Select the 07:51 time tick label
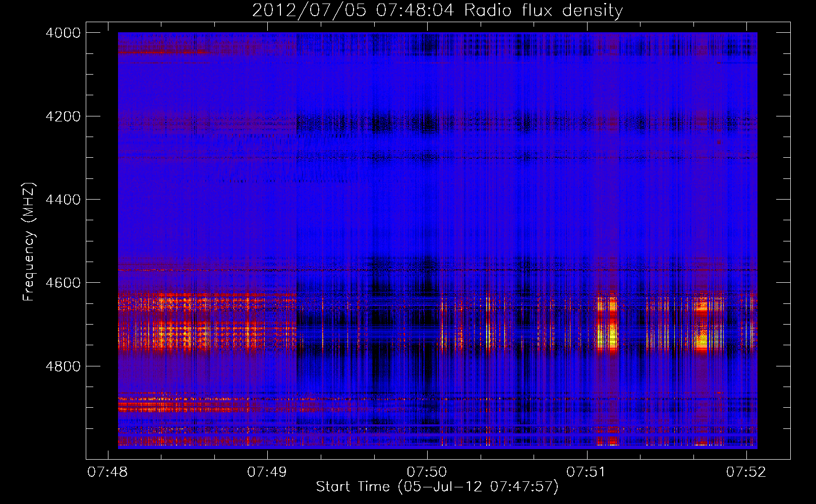 [587, 472]
